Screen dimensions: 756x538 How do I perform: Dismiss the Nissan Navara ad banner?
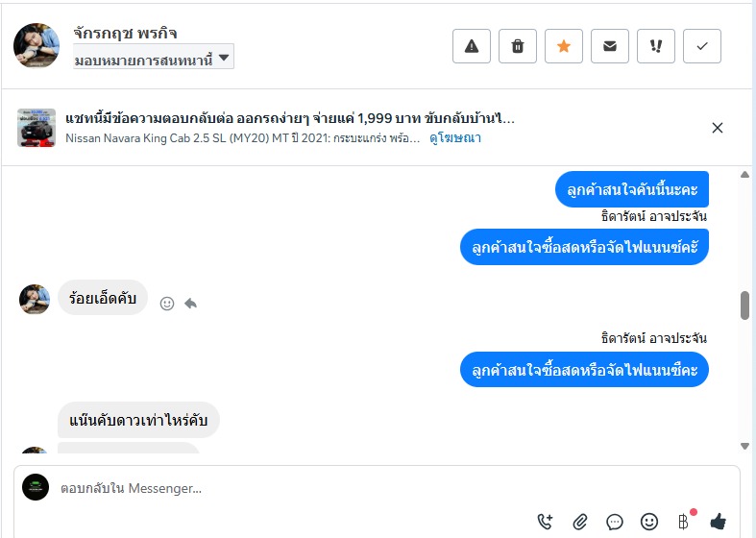(x=717, y=128)
